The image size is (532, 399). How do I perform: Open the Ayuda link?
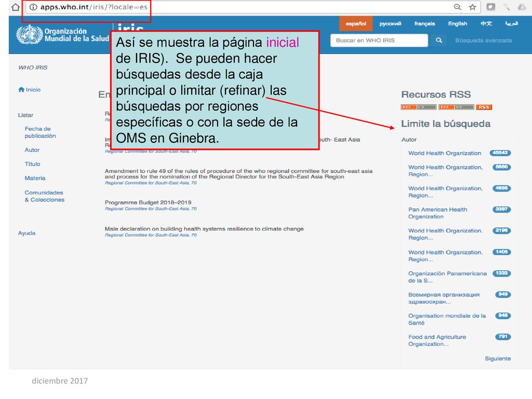pos(27,233)
